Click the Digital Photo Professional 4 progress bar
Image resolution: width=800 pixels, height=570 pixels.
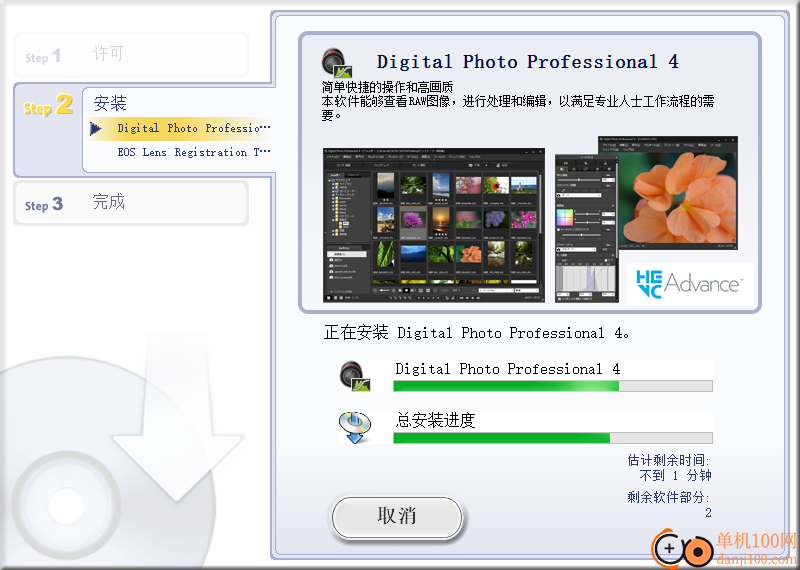point(553,386)
